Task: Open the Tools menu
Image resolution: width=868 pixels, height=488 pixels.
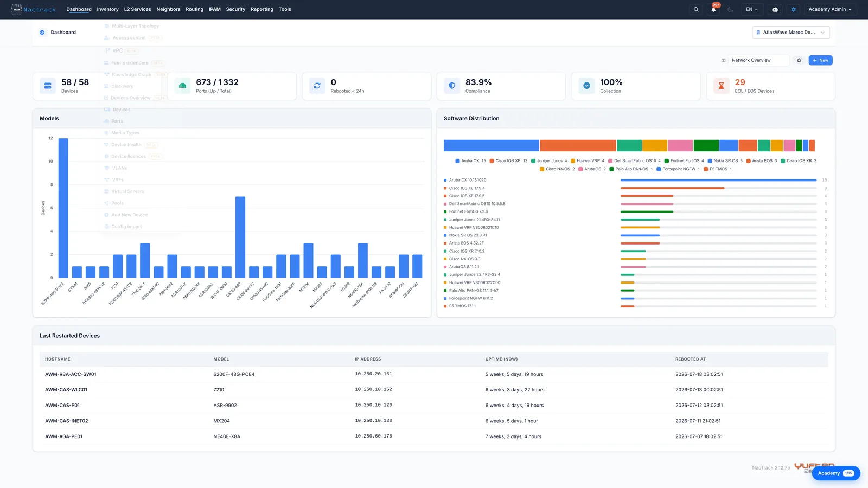Action: 285,9
